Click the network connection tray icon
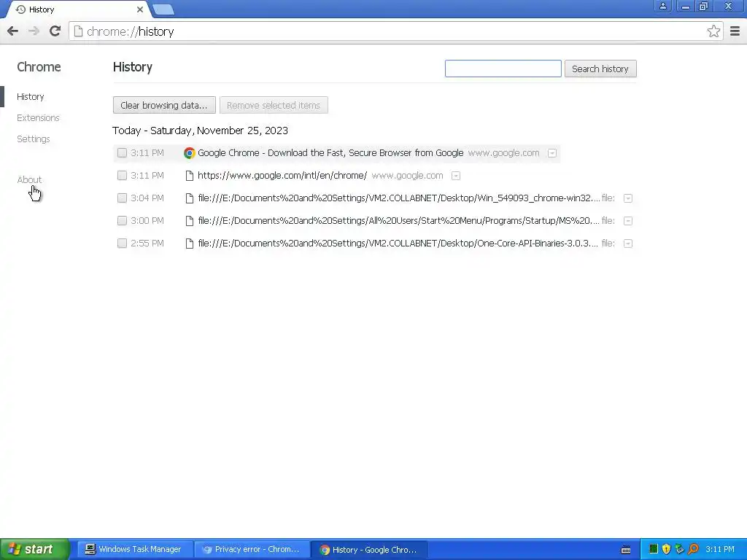Image resolution: width=747 pixels, height=560 pixels. (x=679, y=549)
